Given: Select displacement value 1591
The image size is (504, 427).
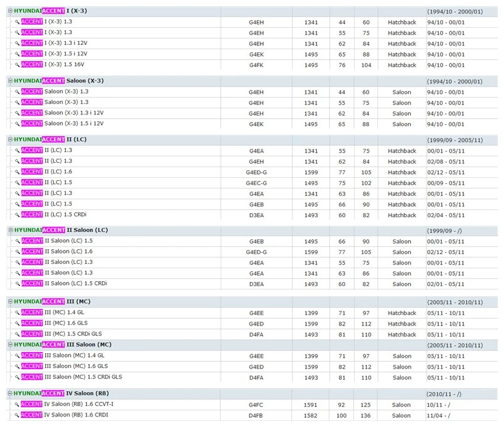Looking at the screenshot, I should click(x=310, y=405).
